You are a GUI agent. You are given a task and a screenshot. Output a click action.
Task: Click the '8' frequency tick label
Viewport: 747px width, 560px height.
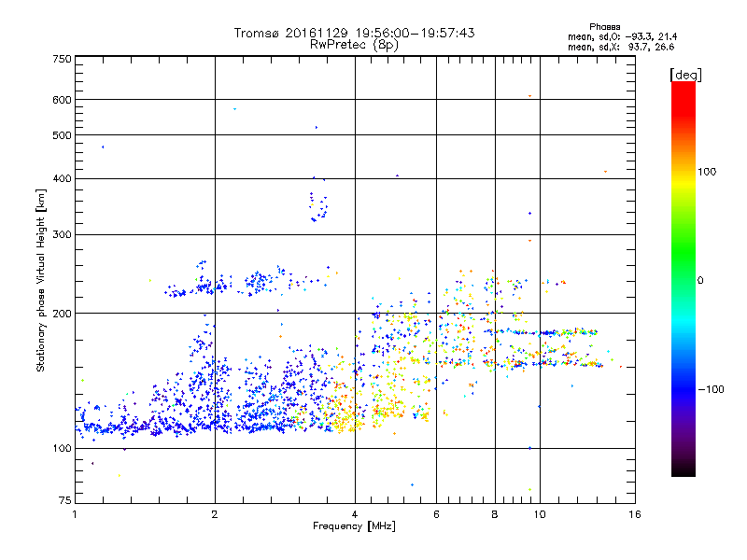[x=495, y=514]
